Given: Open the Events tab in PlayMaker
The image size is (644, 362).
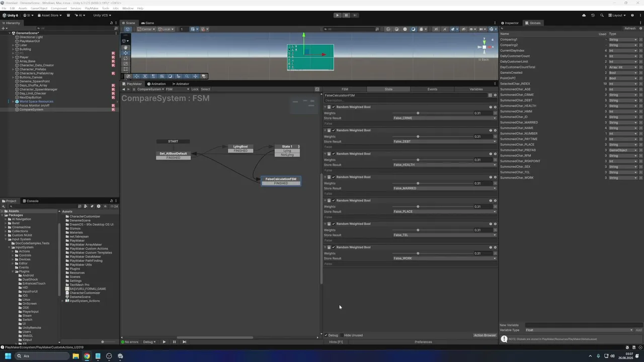Looking at the screenshot, I should (432, 89).
